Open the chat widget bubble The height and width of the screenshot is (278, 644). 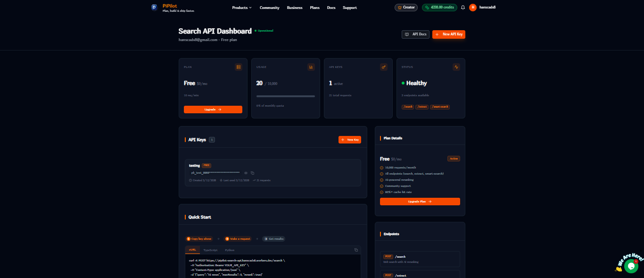point(631,266)
